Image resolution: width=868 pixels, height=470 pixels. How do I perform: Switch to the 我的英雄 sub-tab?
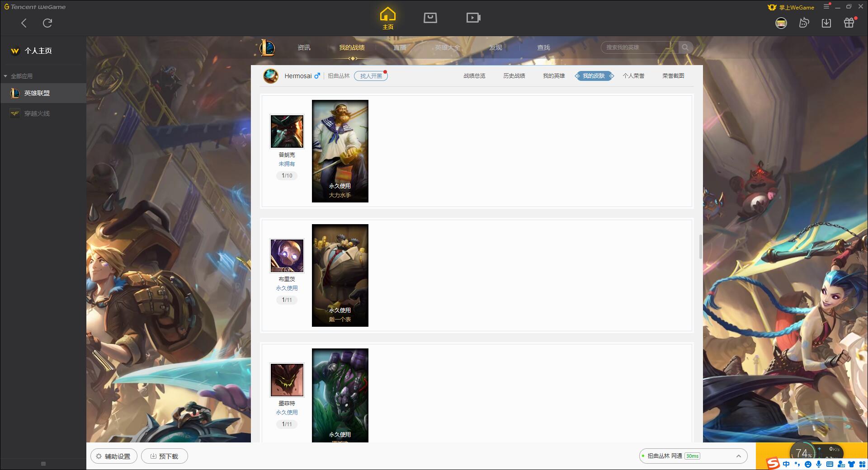click(554, 76)
